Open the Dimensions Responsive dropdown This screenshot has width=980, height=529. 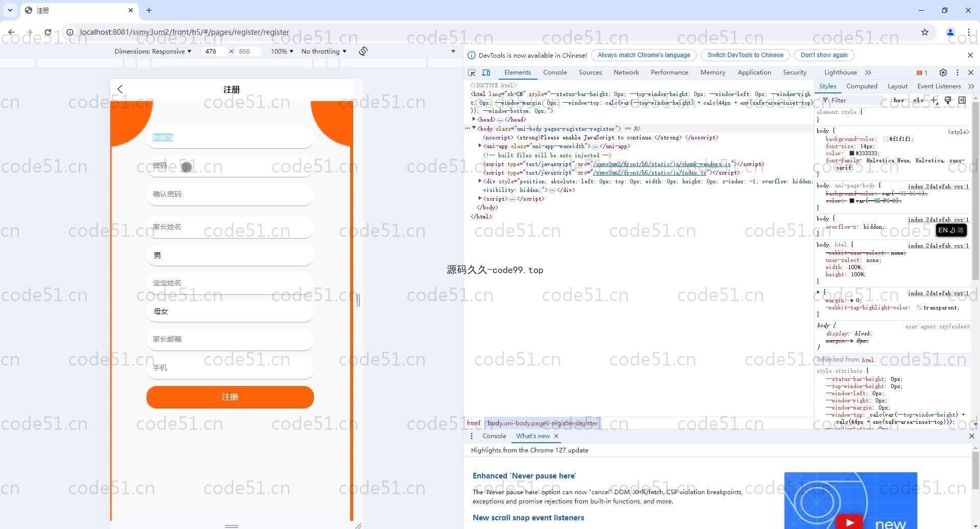[x=153, y=51]
